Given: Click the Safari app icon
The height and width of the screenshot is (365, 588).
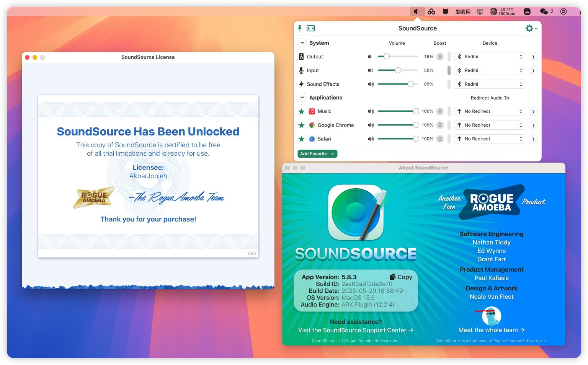Looking at the screenshot, I should tap(312, 139).
